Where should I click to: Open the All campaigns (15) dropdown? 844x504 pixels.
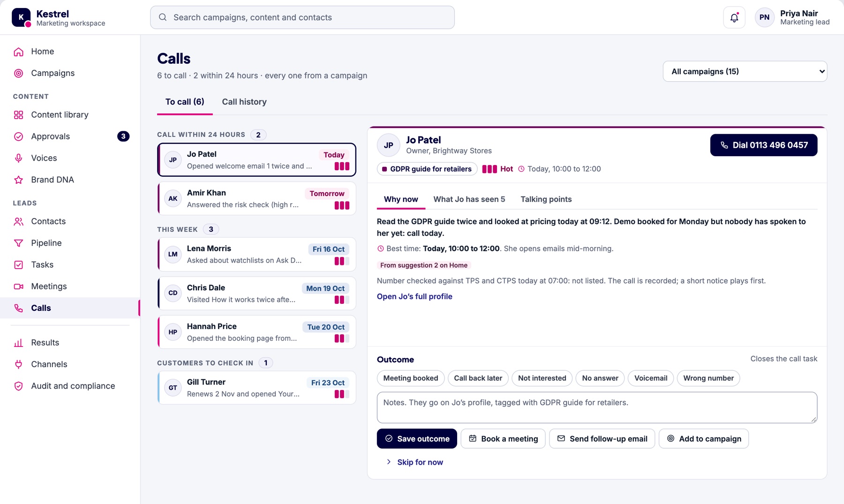click(x=745, y=71)
